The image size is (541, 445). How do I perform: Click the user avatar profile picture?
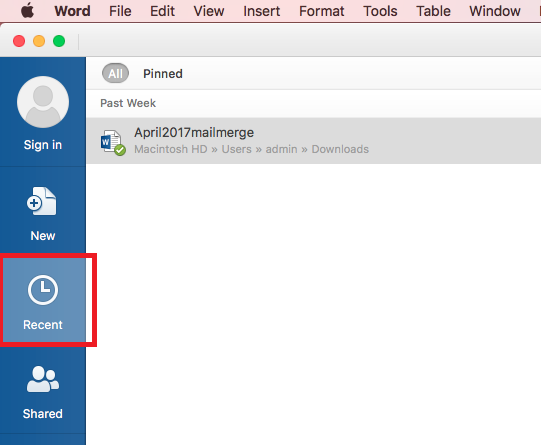[43, 102]
